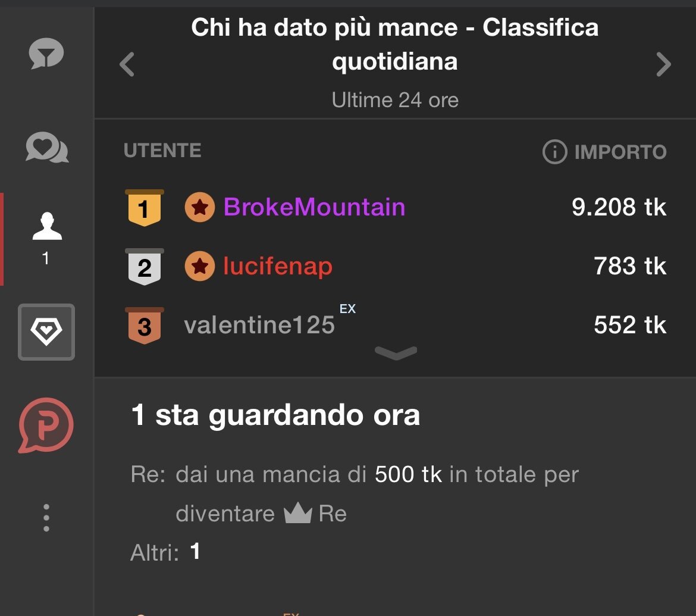Open lucifenap's user profile
The image size is (696, 616).
277,266
